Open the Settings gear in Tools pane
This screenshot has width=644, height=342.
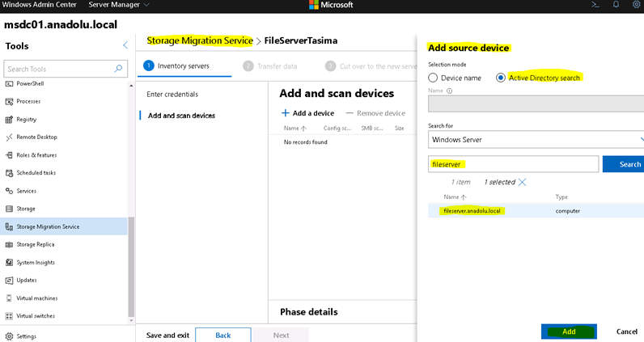pos(9,336)
